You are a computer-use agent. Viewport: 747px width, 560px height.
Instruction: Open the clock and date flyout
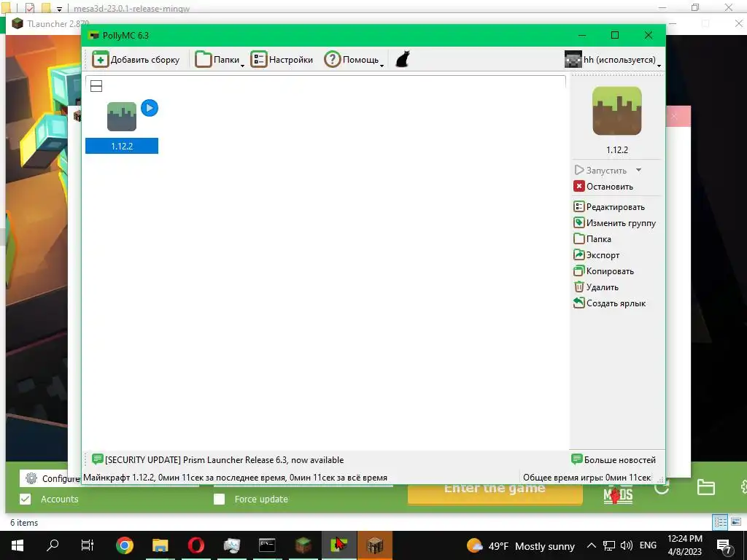[684, 545]
